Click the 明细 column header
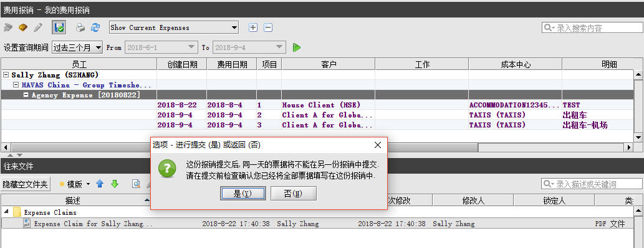Screen dimensions: 644x248 pyautogui.click(x=608, y=64)
